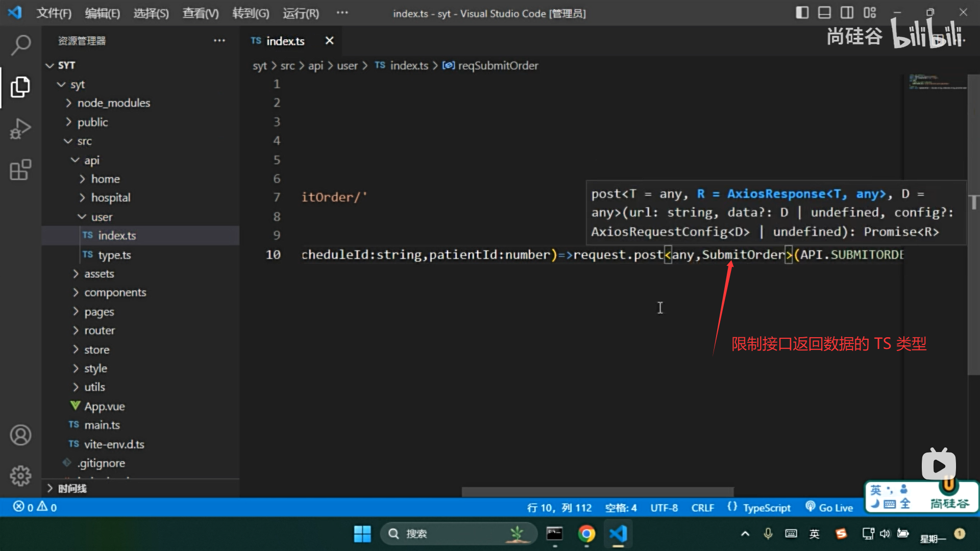Screen dimensions: 980x551
Task: Click the errors and warnings status indicator
Action: (x=35, y=507)
